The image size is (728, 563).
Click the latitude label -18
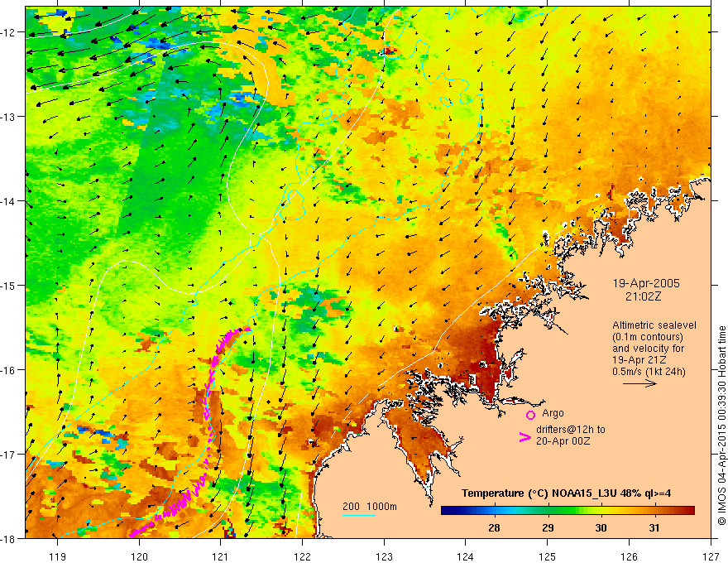tap(9, 539)
